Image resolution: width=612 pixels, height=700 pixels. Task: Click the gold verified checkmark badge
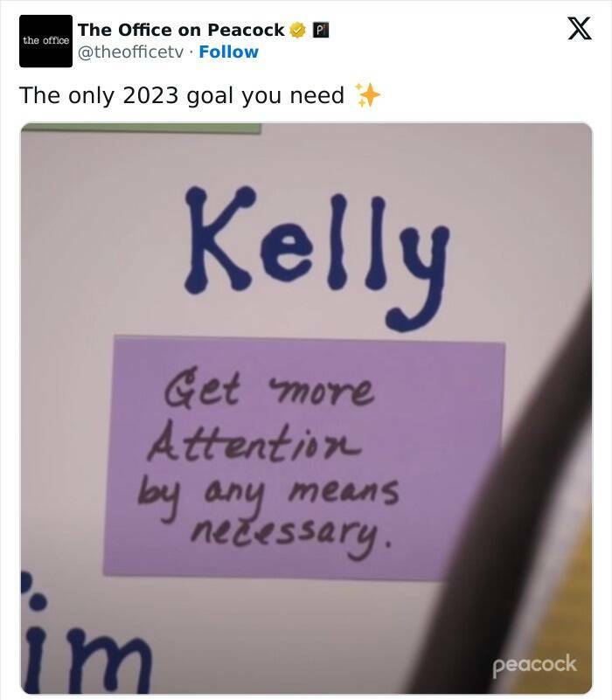pos(297,30)
